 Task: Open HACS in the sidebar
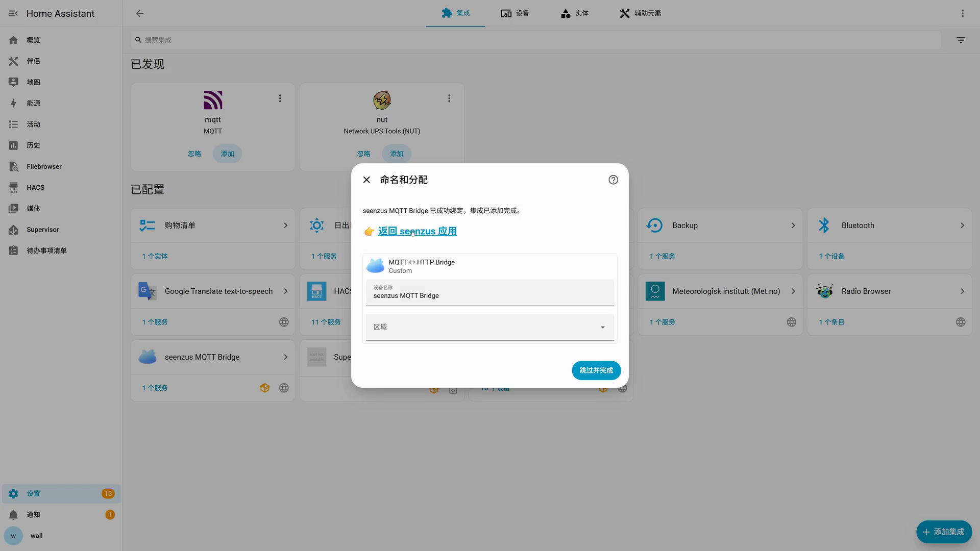point(61,187)
